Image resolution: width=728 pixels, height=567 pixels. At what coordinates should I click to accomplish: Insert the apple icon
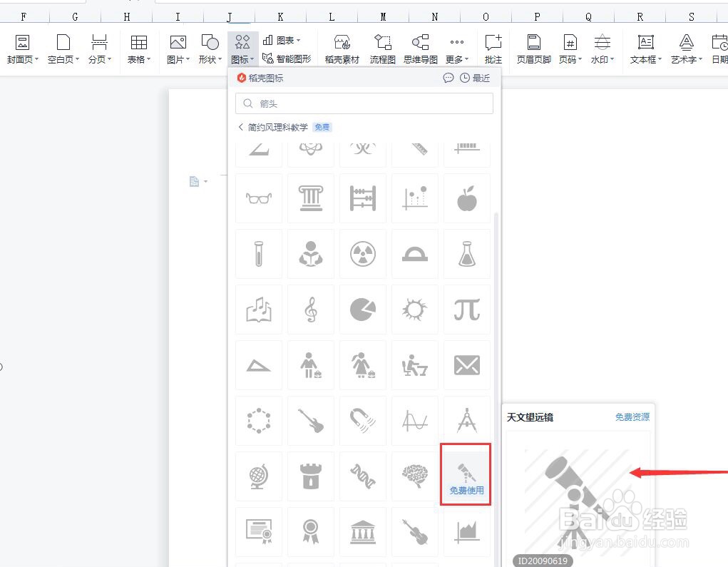pyautogui.click(x=466, y=198)
